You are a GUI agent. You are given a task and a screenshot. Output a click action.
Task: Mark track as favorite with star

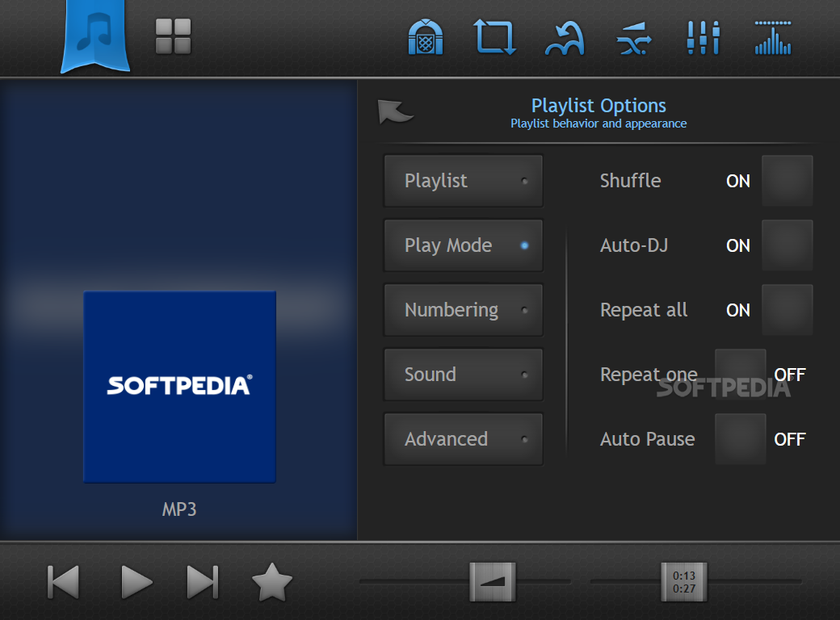pos(272,582)
